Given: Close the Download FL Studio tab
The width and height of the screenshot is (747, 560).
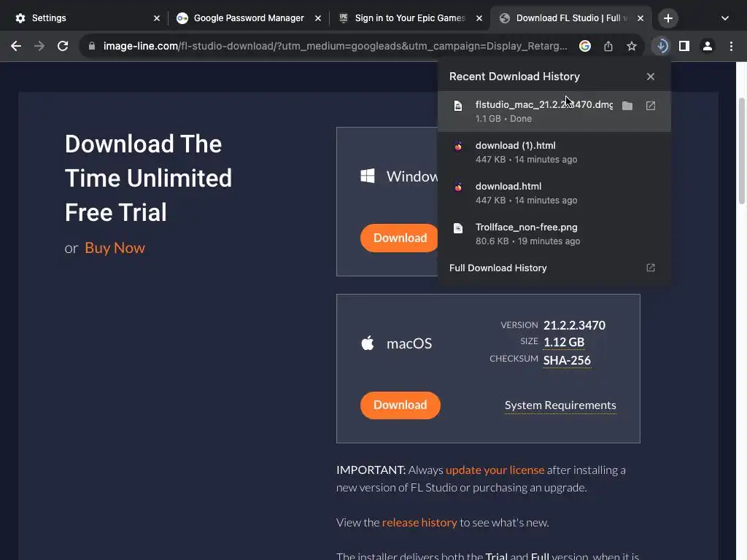Looking at the screenshot, I should [640, 18].
